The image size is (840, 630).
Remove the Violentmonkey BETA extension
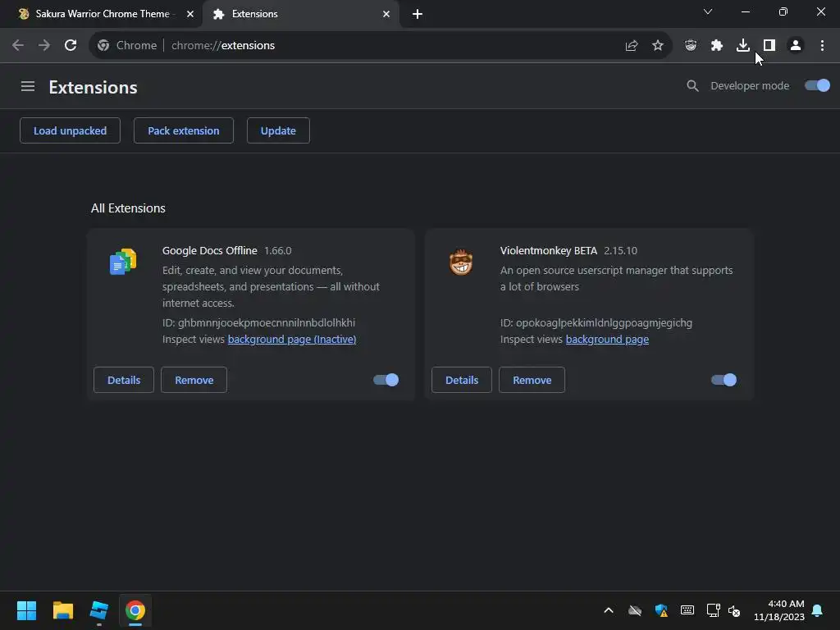532,380
